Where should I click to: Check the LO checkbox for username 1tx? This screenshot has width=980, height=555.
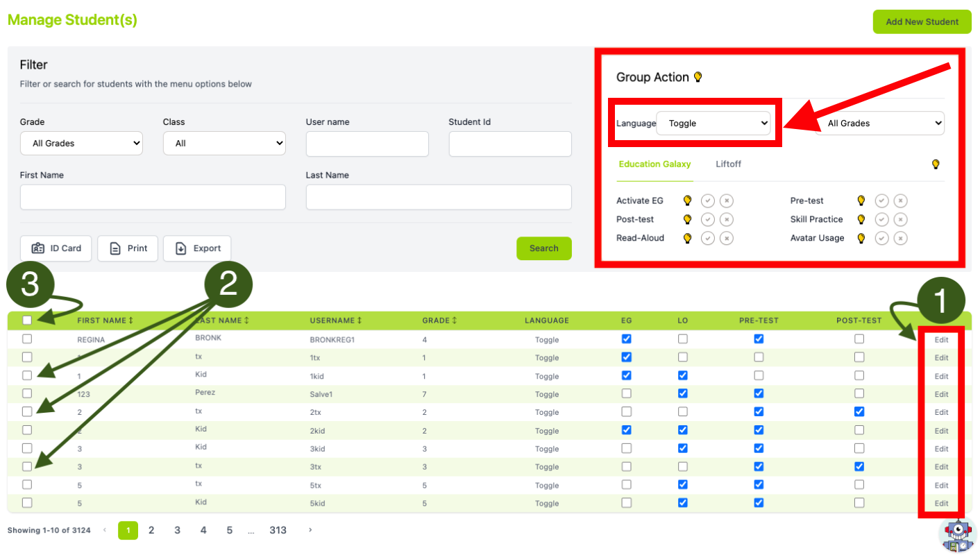[x=683, y=357]
